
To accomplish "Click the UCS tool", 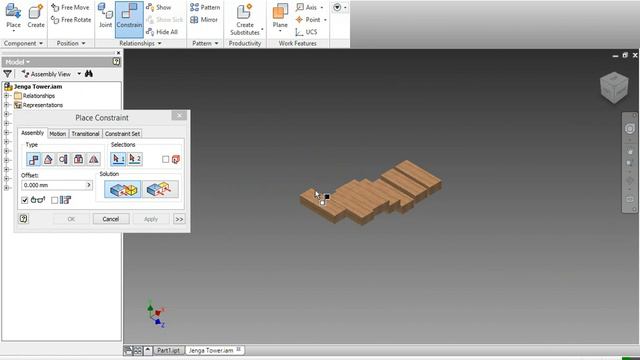I will tap(306, 32).
